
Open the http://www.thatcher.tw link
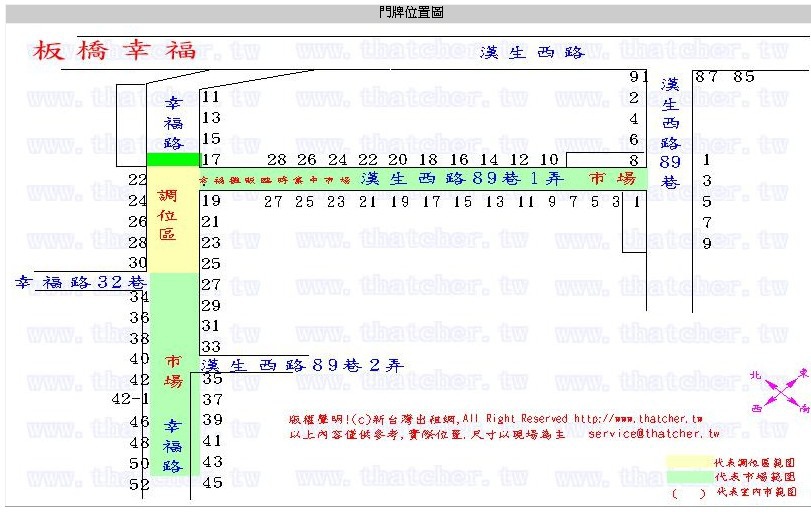tap(638, 419)
